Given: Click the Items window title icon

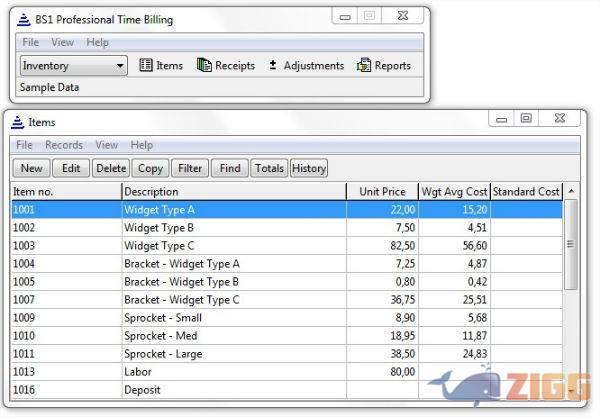Looking at the screenshot, I should [17, 122].
